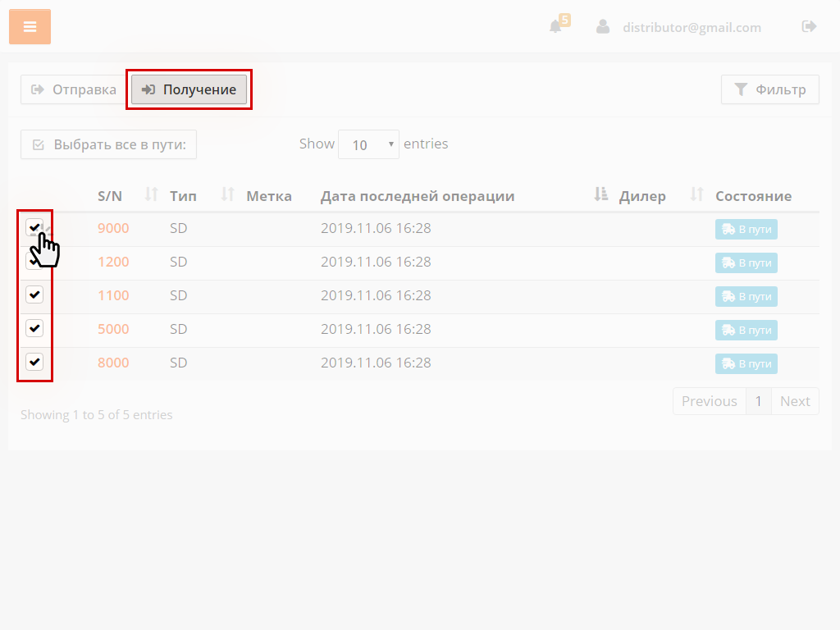Image resolution: width=840 pixels, height=630 pixels.
Task: Uncheck the checkbox for row 1100
Action: (x=34, y=294)
